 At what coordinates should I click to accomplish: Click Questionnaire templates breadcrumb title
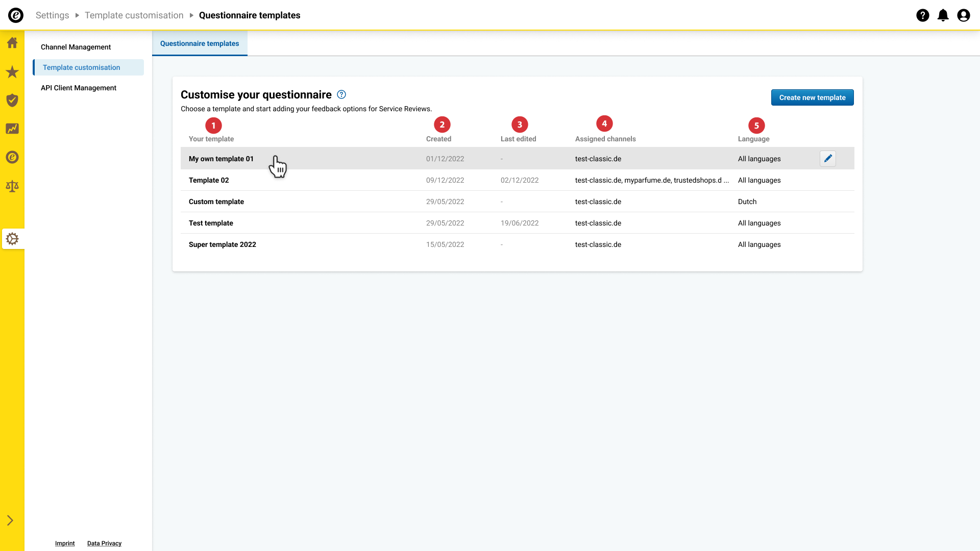point(250,15)
